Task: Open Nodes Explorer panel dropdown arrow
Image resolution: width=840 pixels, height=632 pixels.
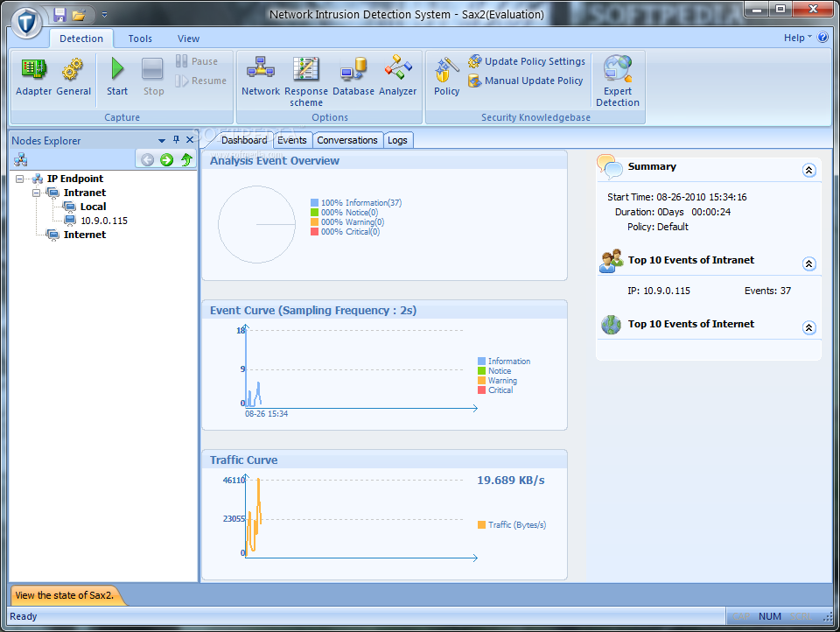Action: (162, 140)
